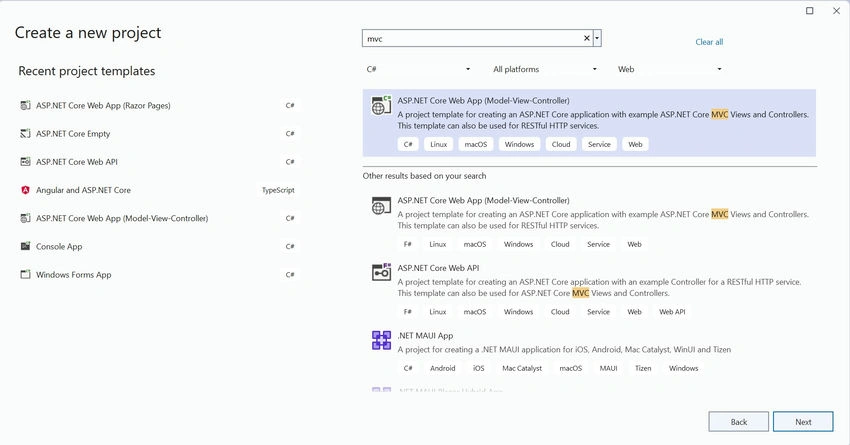Image resolution: width=850 pixels, height=445 pixels.
Task: Click inside the template search box
Action: tap(472, 38)
